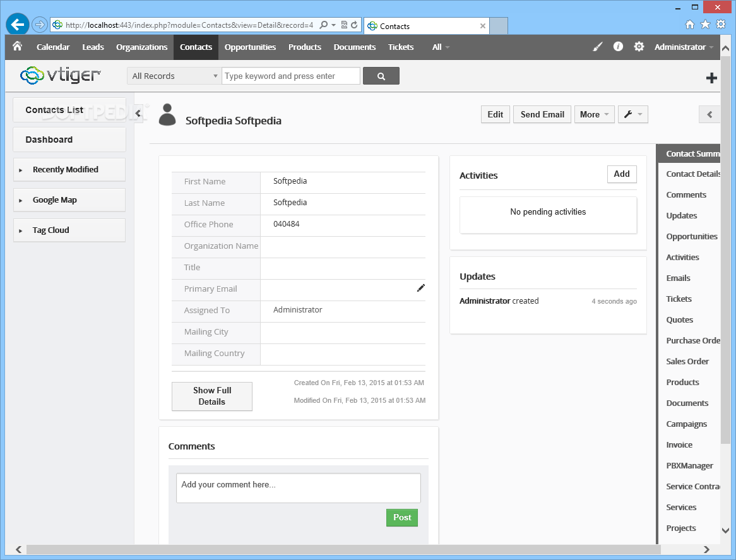Click the Add your comment text box
Image resolution: width=736 pixels, height=560 pixels.
click(298, 488)
